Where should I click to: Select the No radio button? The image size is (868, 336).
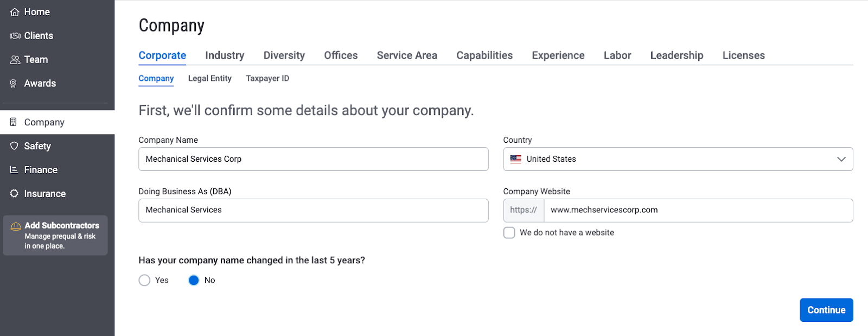[x=194, y=280]
